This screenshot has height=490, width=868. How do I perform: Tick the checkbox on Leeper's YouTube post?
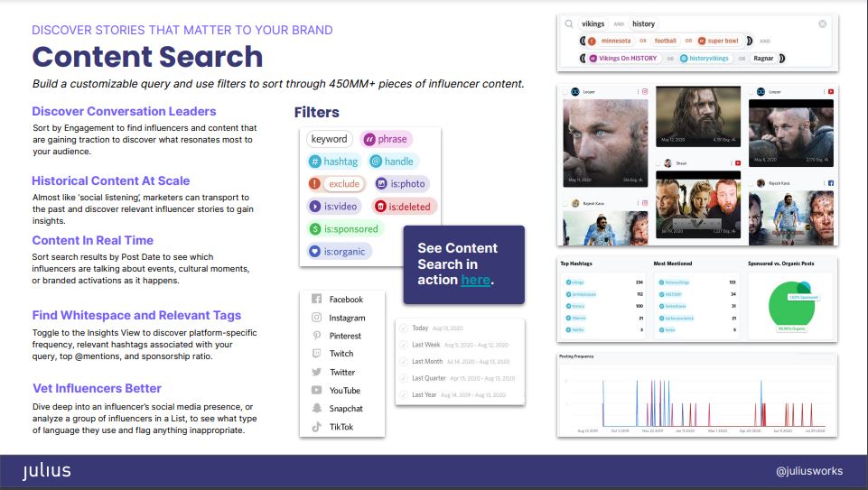(751, 92)
